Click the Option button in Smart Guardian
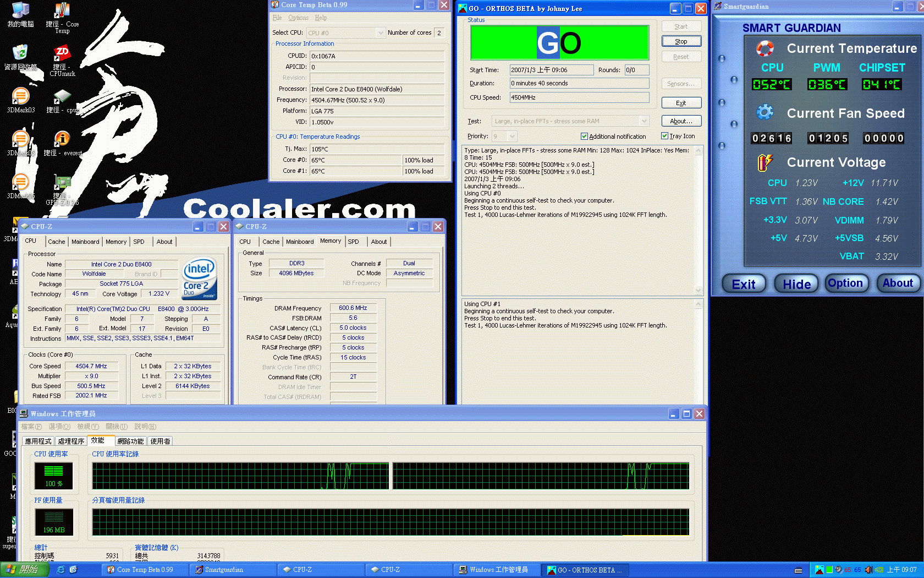The width and height of the screenshot is (924, 578). (846, 283)
